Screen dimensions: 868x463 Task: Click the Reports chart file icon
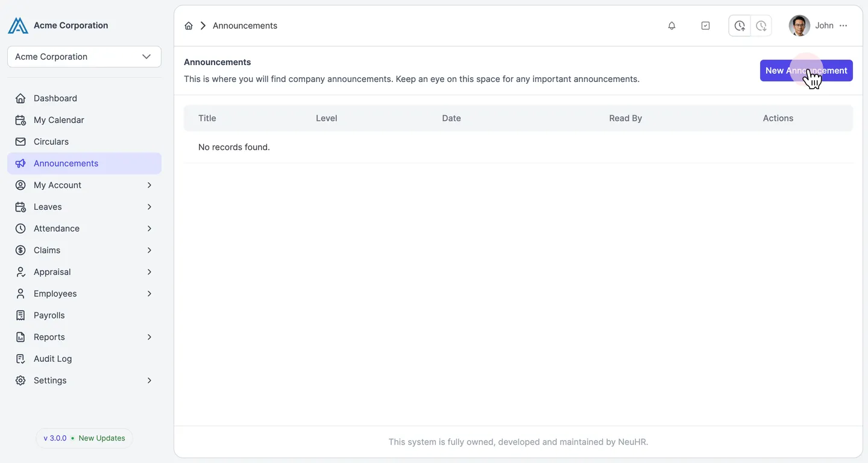pyautogui.click(x=20, y=337)
